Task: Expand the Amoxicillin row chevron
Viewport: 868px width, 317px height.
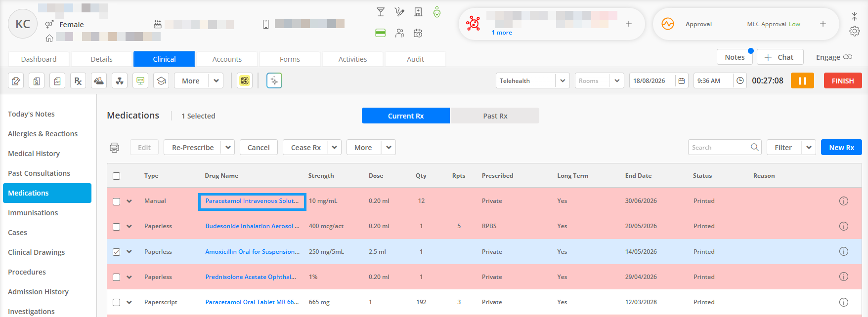Action: pos(130,251)
